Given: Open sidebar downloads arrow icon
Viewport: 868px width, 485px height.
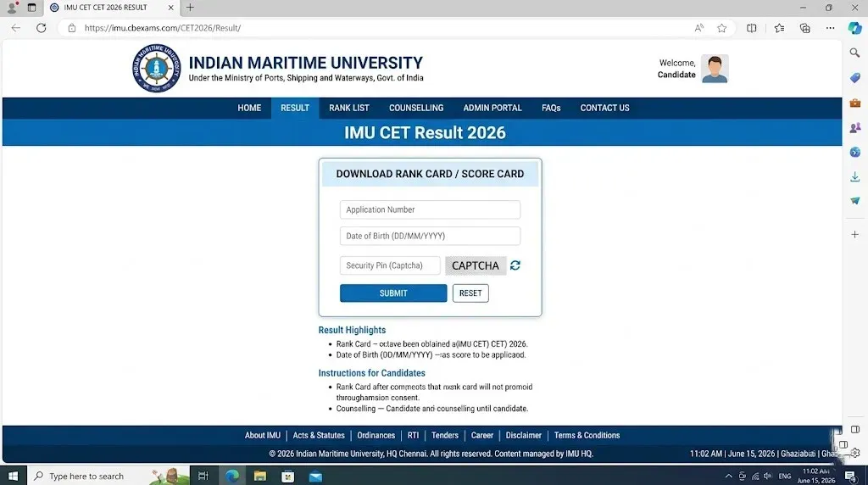Looking at the screenshot, I should [854, 176].
